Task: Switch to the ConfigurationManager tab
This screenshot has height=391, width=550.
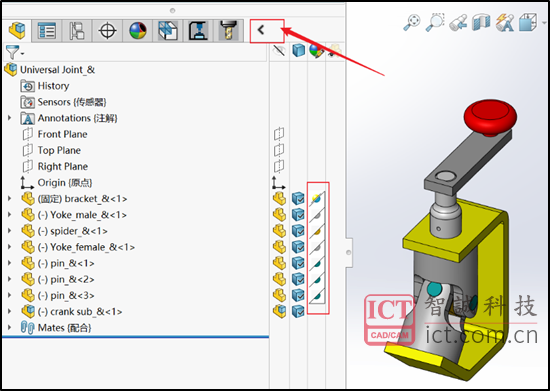Action: pyautogui.click(x=77, y=31)
